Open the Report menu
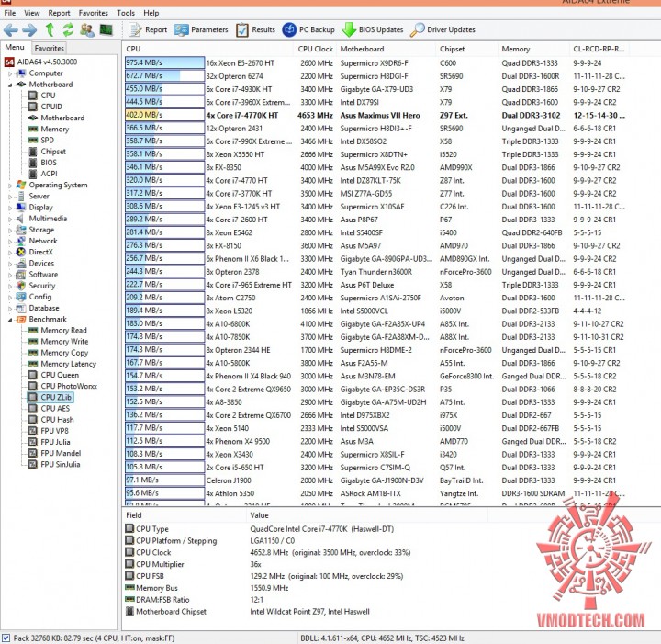Screen dimensions: 661x644 (x=59, y=13)
